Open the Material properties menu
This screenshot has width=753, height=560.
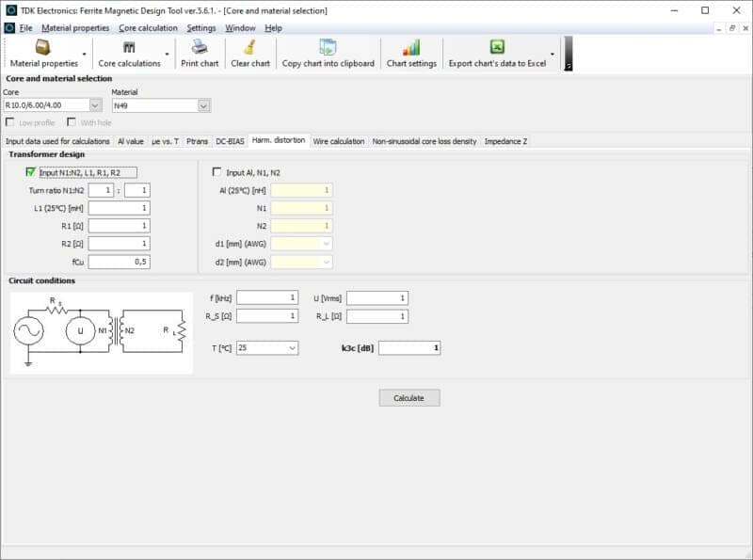pyautogui.click(x=75, y=28)
